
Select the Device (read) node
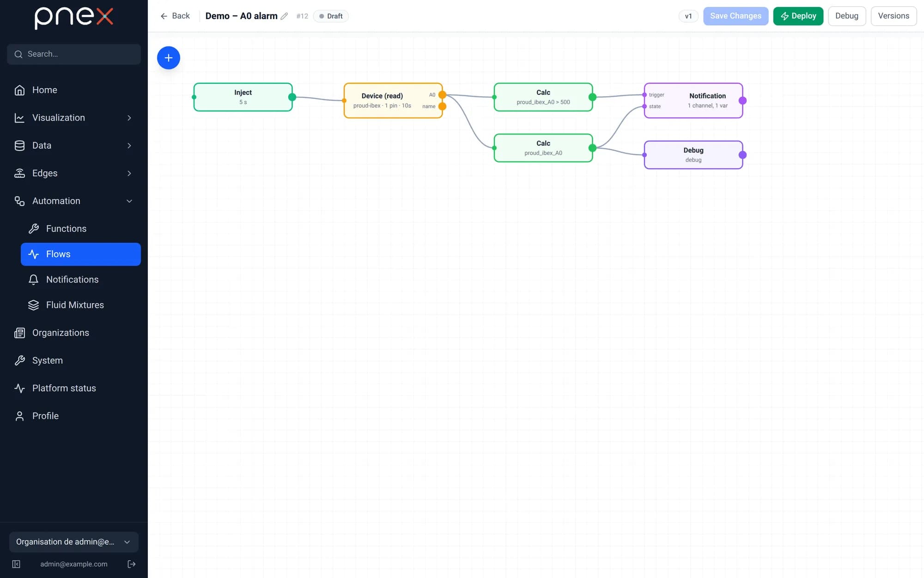pos(393,100)
